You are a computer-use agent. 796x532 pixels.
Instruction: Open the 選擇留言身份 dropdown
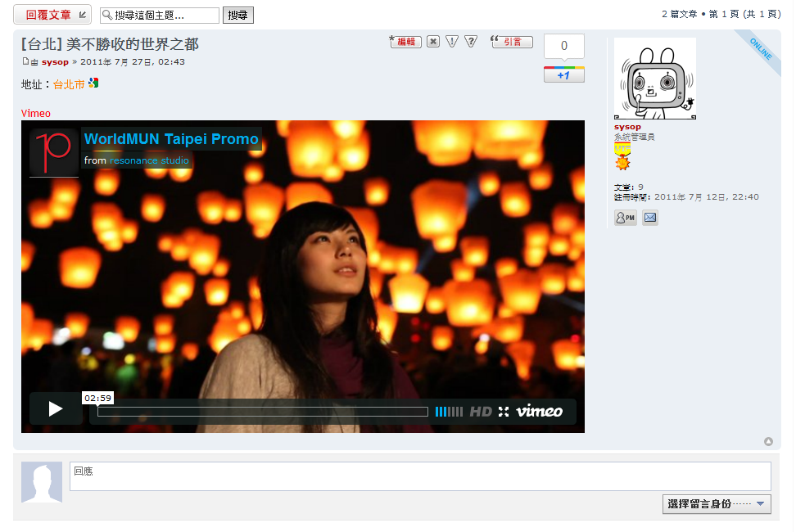pyautogui.click(x=717, y=504)
